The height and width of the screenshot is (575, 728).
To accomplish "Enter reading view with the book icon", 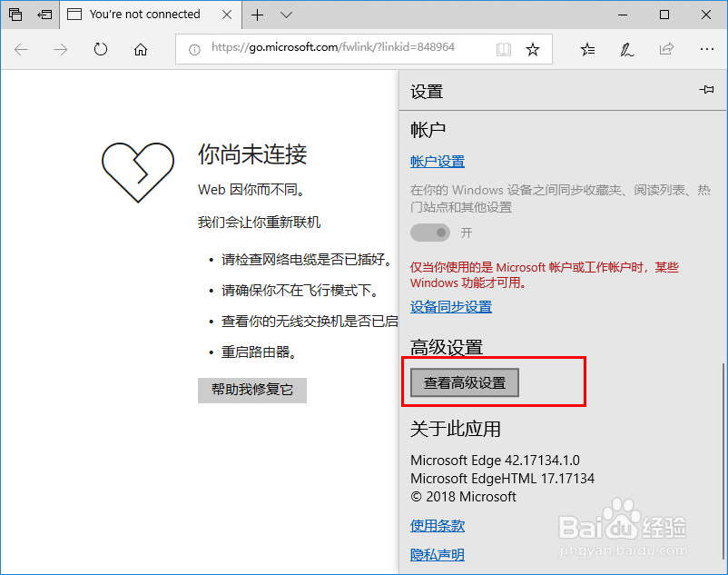I will pos(503,49).
